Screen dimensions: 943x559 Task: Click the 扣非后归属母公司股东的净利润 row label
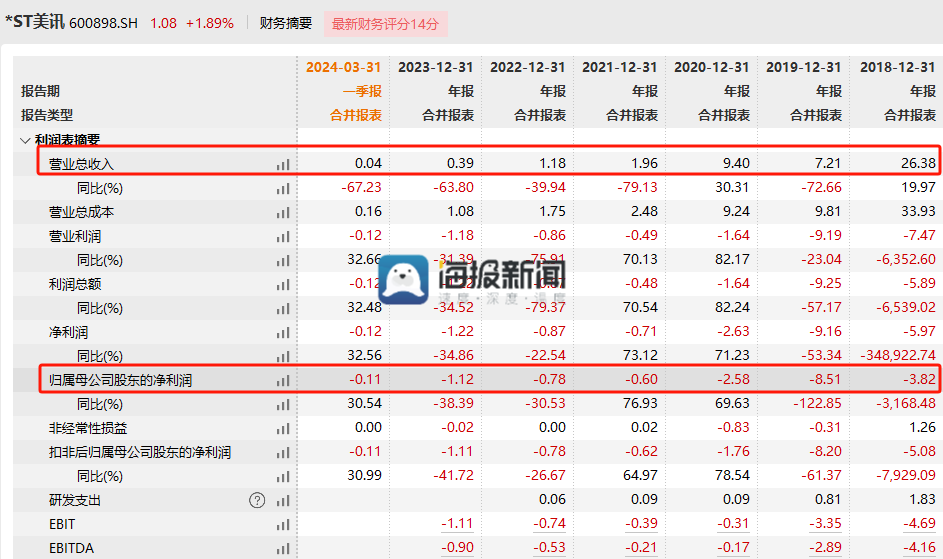click(x=140, y=452)
